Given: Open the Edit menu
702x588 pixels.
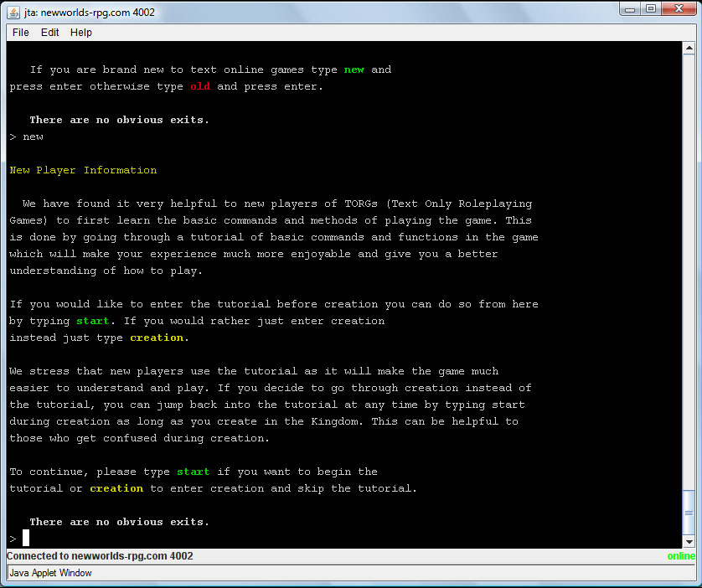Looking at the screenshot, I should click(49, 33).
